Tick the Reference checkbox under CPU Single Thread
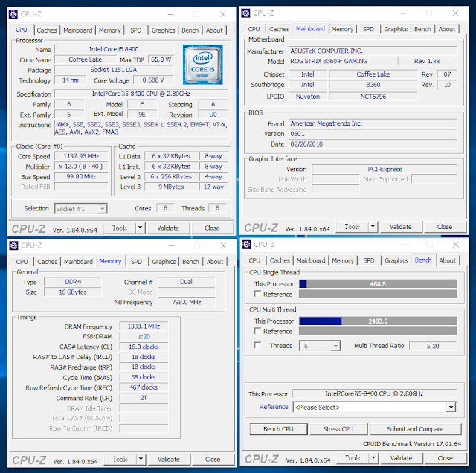Image resolution: width=476 pixels, height=473 pixels. (x=258, y=294)
